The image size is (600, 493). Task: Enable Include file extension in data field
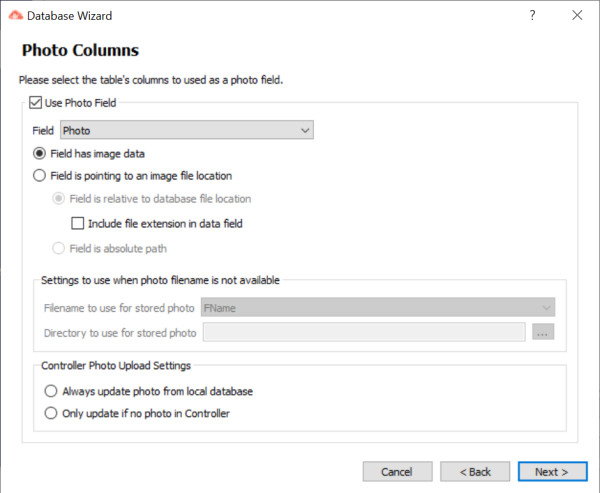(78, 223)
